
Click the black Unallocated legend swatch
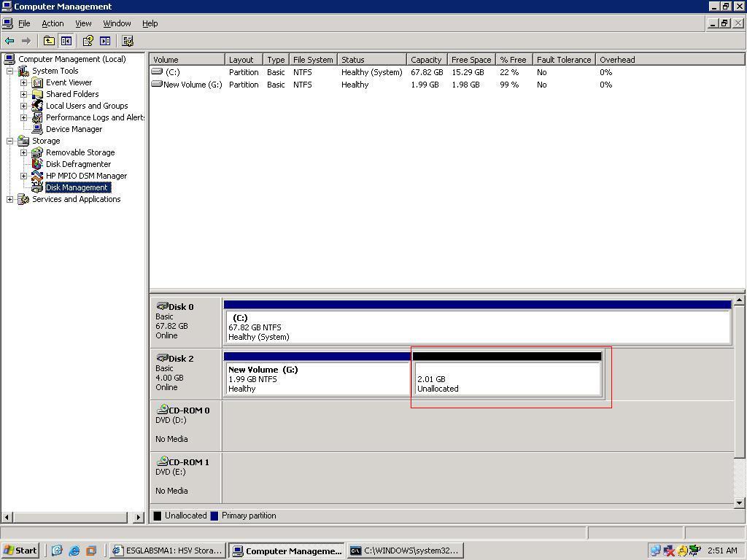coord(158,516)
